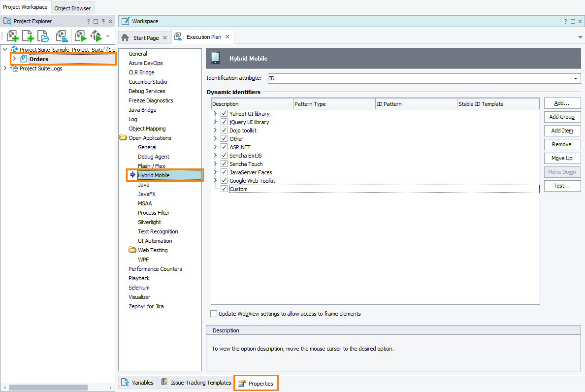The width and height of the screenshot is (585, 392).
Task: Run the entire project suite from the toolbar
Action: coord(96,35)
